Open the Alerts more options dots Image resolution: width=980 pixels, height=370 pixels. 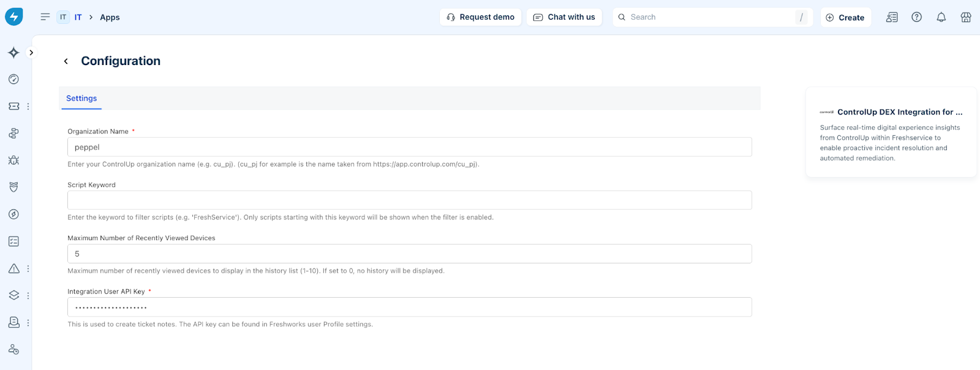tap(28, 268)
